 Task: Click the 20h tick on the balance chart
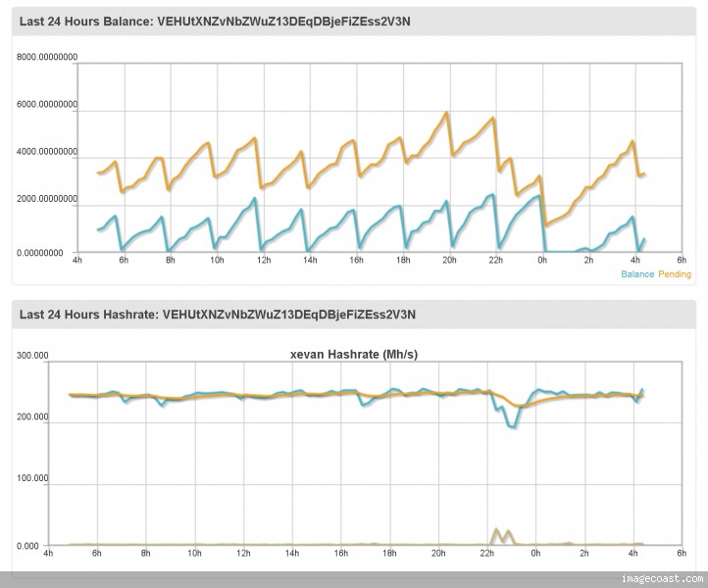(x=449, y=261)
